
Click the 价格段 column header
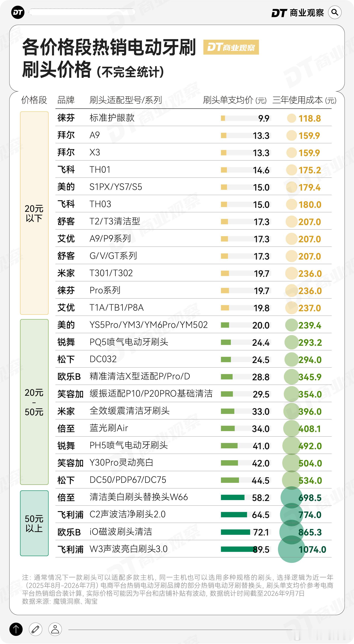tap(34, 100)
